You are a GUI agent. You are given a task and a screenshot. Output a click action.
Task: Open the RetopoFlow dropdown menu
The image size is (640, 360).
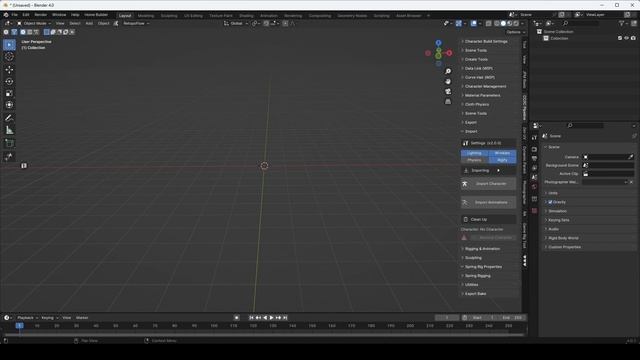click(136, 23)
